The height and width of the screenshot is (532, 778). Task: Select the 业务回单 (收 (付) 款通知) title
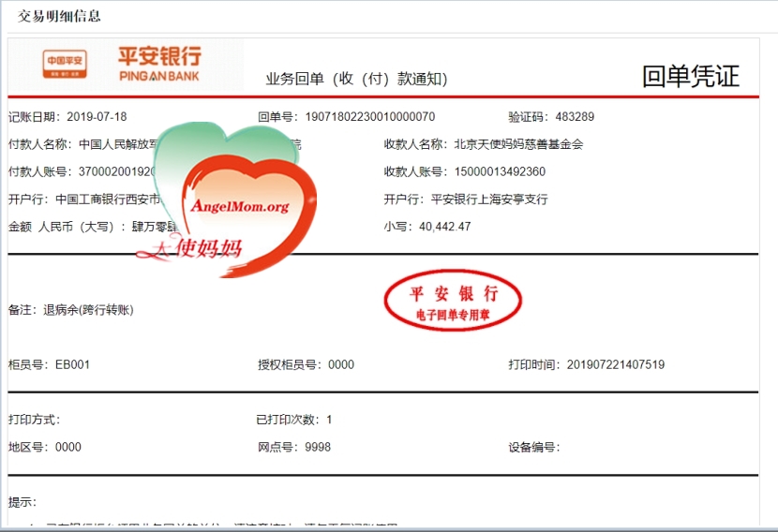tap(356, 79)
